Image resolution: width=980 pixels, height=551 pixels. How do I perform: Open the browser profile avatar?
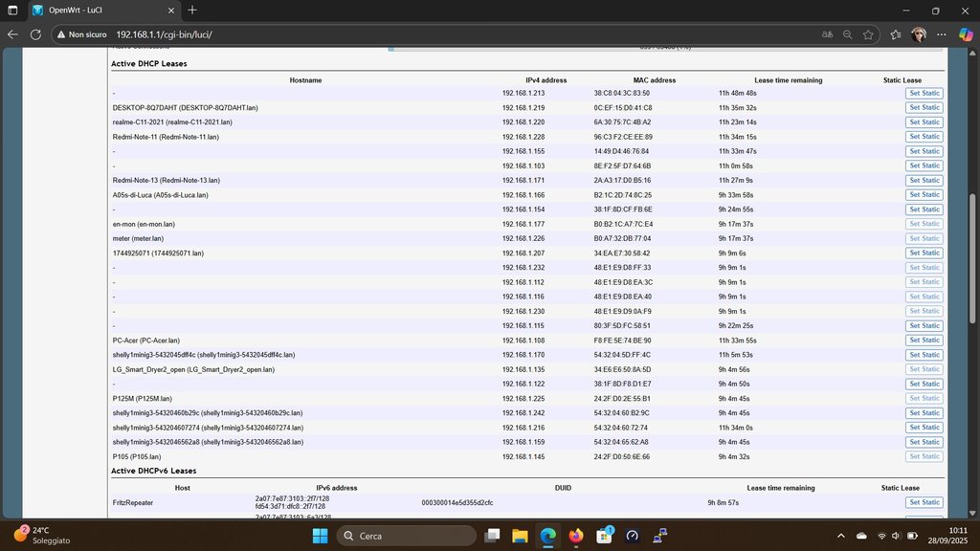coord(919,33)
